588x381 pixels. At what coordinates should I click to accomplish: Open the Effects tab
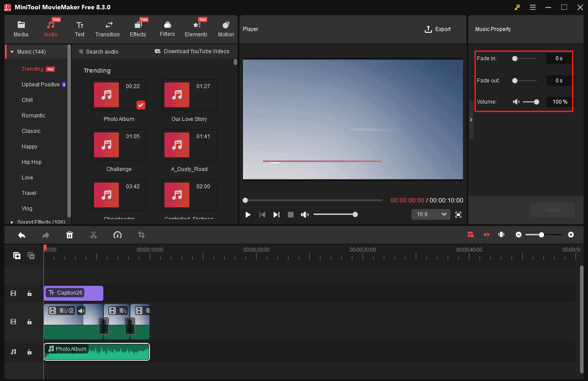click(138, 29)
